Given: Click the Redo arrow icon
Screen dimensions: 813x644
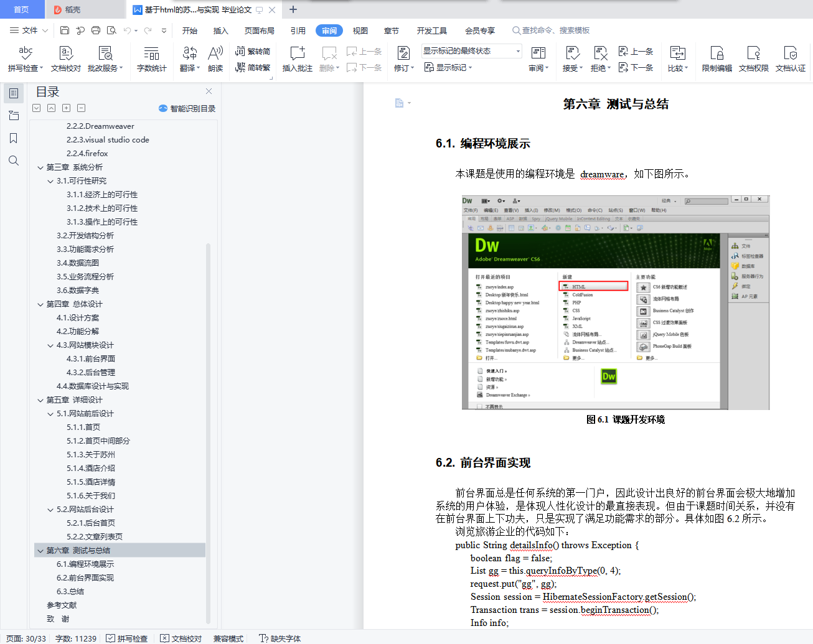Looking at the screenshot, I should click(148, 30).
